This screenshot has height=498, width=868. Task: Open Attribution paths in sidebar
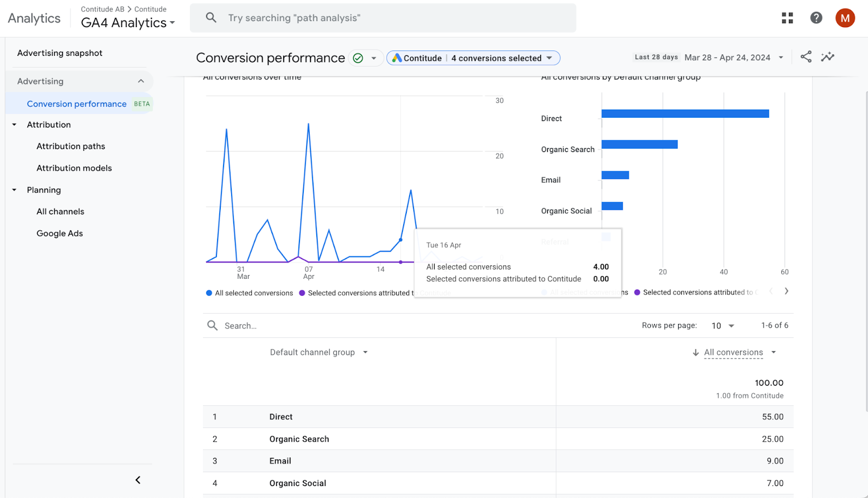(x=71, y=146)
